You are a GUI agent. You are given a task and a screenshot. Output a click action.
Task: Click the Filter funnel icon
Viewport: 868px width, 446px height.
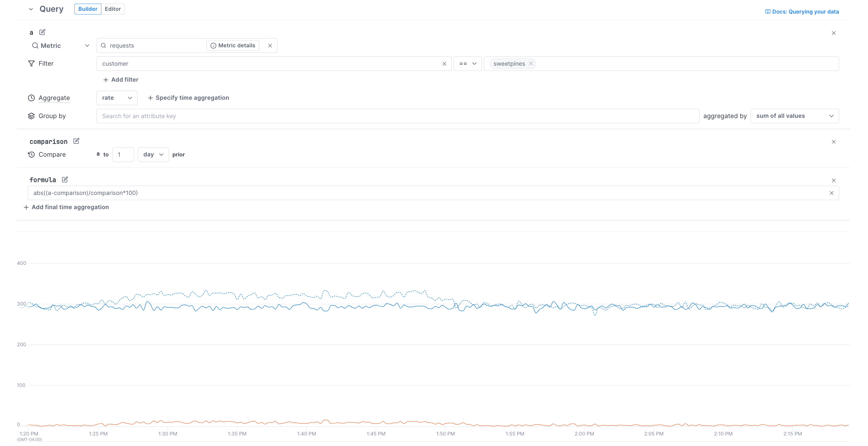(x=31, y=63)
